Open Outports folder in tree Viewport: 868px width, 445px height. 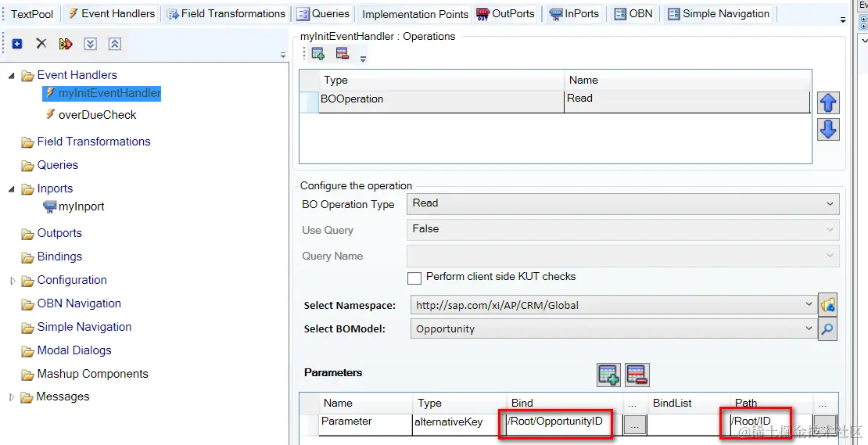[52, 233]
